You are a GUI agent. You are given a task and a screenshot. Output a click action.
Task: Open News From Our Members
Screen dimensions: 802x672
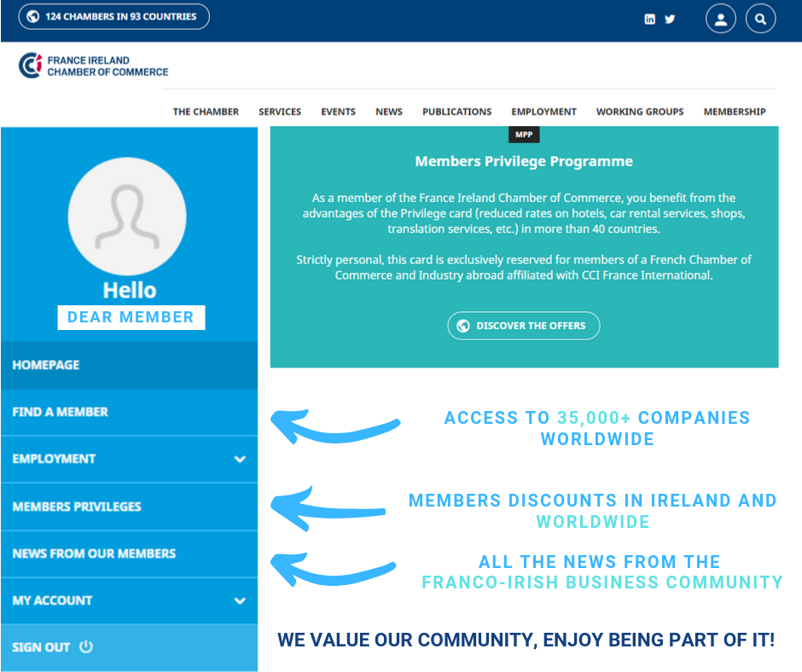click(94, 553)
